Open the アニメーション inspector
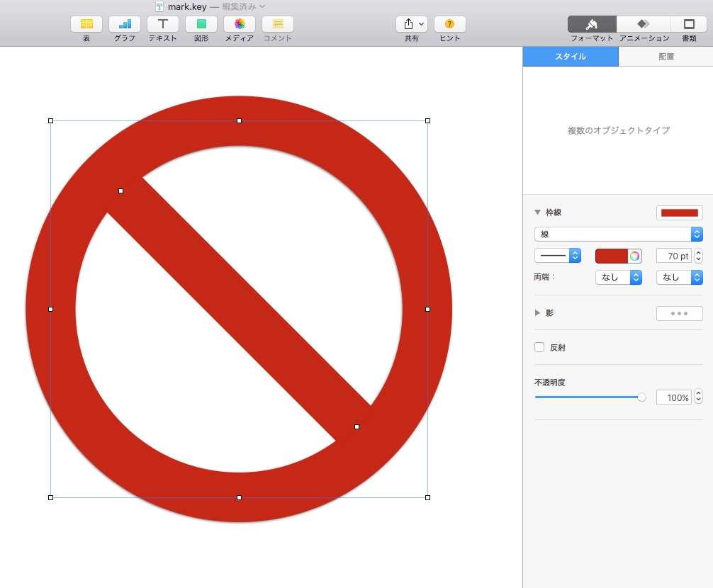This screenshot has width=713, height=588. 644,24
